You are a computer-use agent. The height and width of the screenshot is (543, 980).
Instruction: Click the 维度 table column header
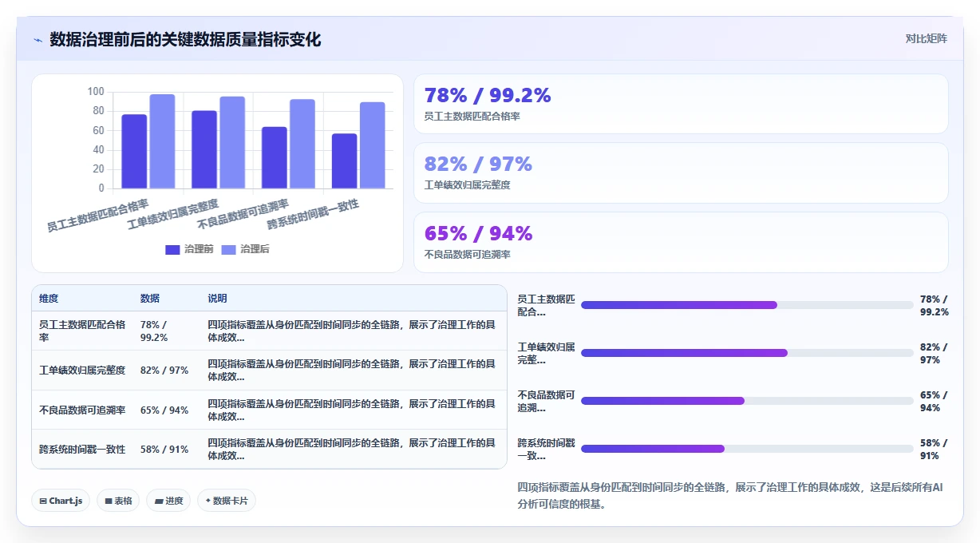click(49, 298)
